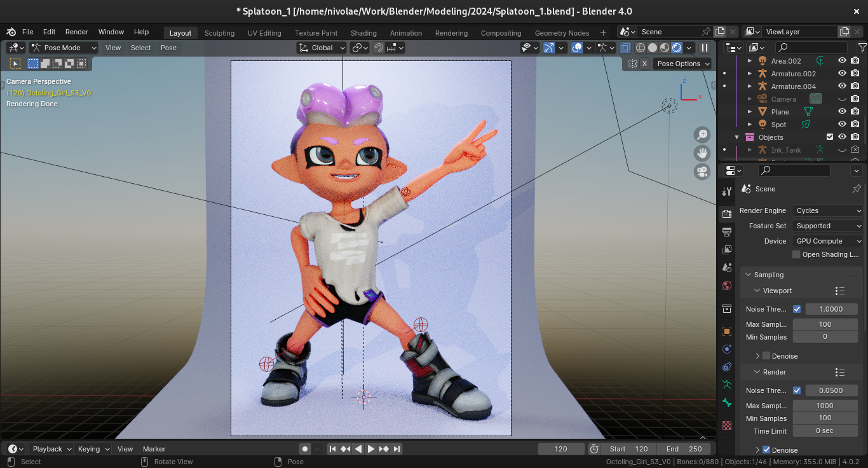Open the Playback dropdown in timeline

click(51, 449)
